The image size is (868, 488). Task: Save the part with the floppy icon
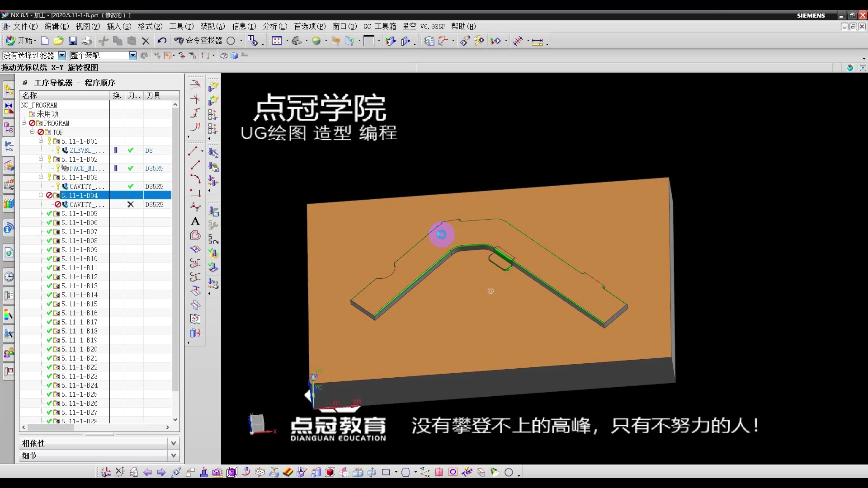point(73,41)
